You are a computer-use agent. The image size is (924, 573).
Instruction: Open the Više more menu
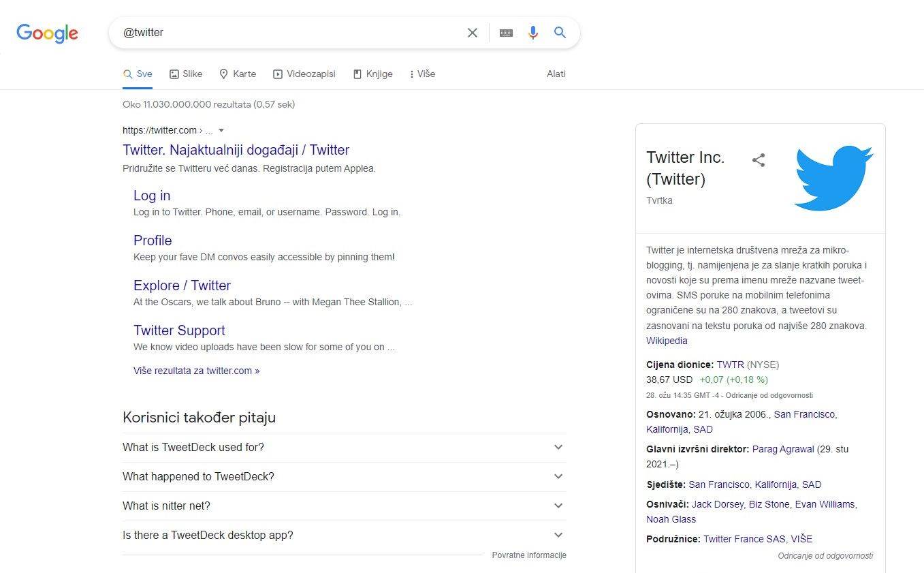[421, 74]
